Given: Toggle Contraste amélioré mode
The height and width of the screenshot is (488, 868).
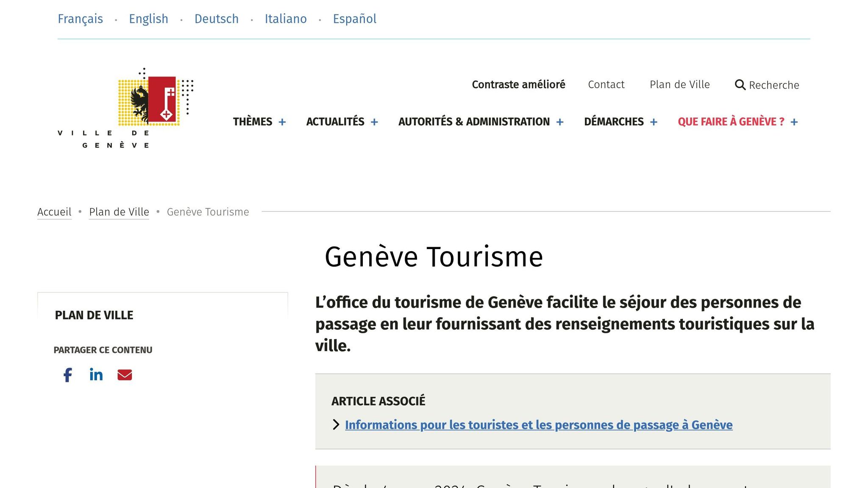Looking at the screenshot, I should (518, 85).
